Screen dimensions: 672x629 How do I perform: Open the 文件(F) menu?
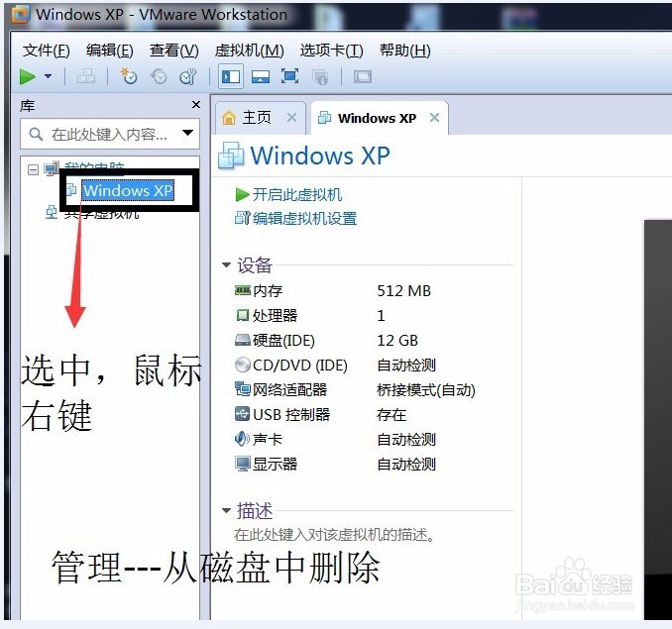(x=47, y=51)
